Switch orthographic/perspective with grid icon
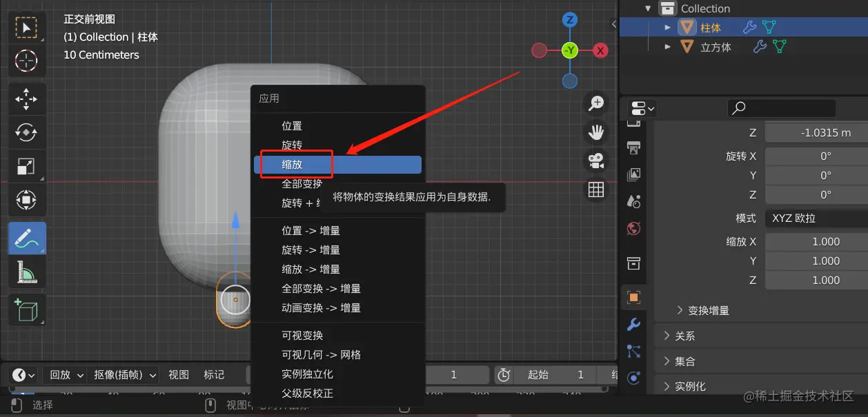868x417 pixels. 595,190
